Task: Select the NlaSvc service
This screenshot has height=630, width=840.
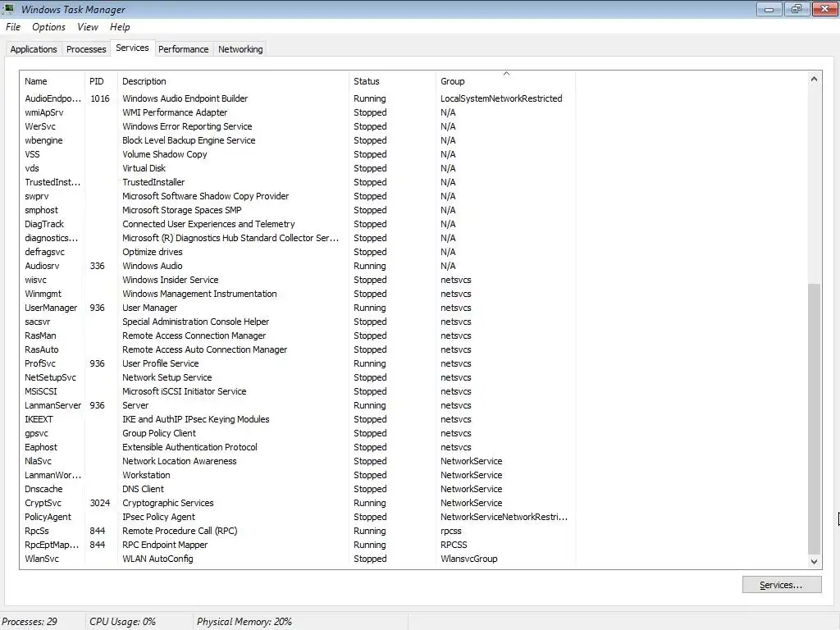Action: (x=299, y=461)
